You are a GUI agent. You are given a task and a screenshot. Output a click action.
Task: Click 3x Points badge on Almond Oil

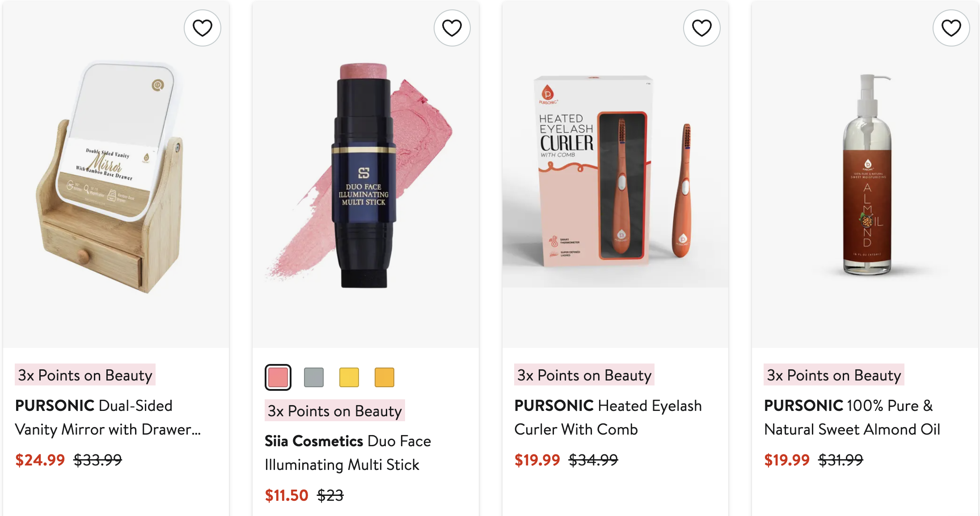(x=833, y=375)
